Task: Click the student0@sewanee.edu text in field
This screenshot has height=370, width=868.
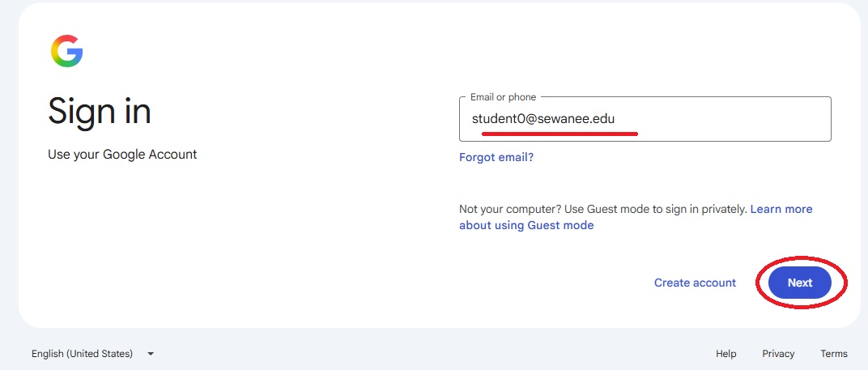Action: pos(543,118)
